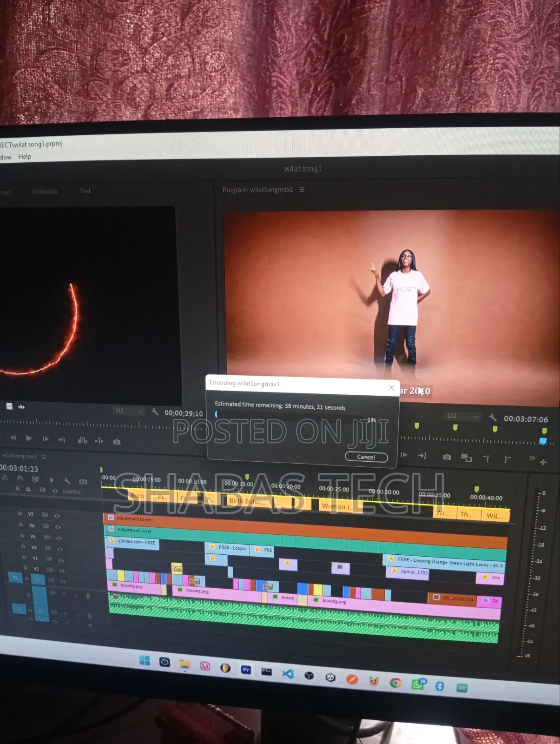Click the Extract button in Program monitor
Image resolution: width=560 pixels, height=744 pixels.
507,459
